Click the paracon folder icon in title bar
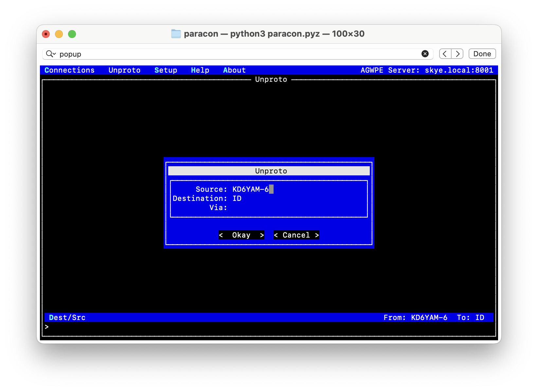Image resolution: width=538 pixels, height=392 pixels. point(176,34)
